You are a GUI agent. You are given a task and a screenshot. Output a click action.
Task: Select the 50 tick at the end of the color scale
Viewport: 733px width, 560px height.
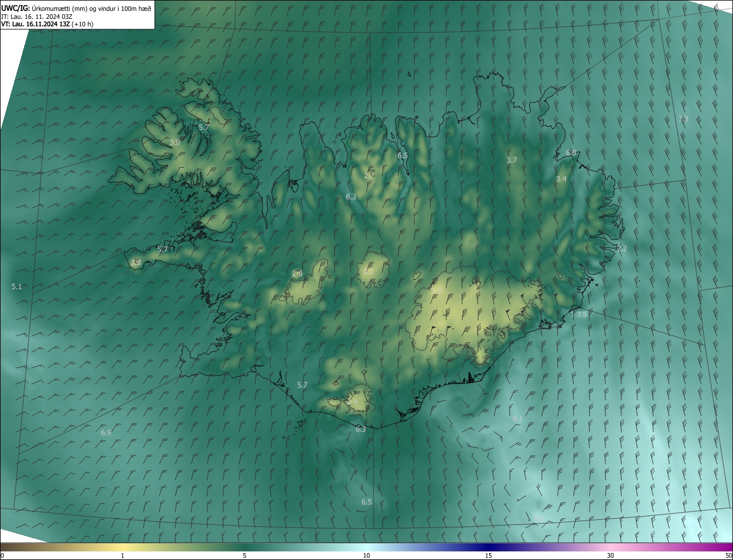[728, 555]
